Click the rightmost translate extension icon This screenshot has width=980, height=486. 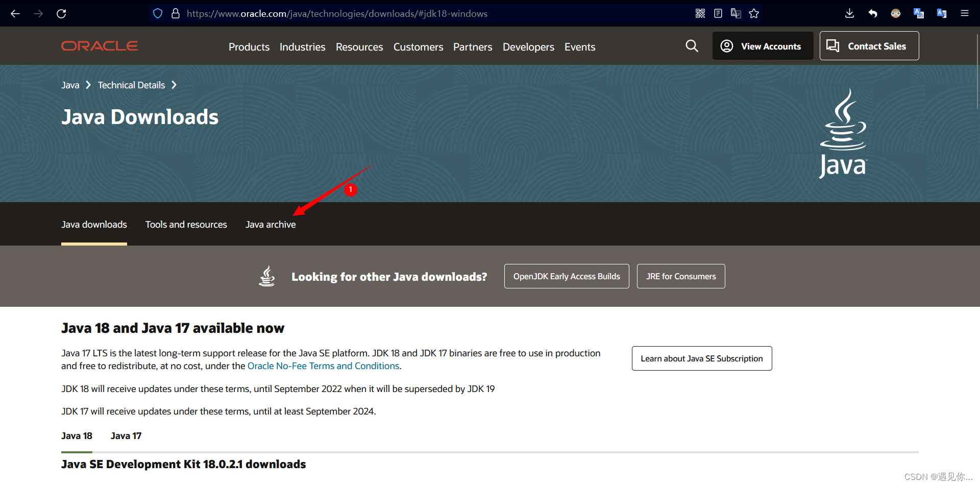tap(942, 14)
